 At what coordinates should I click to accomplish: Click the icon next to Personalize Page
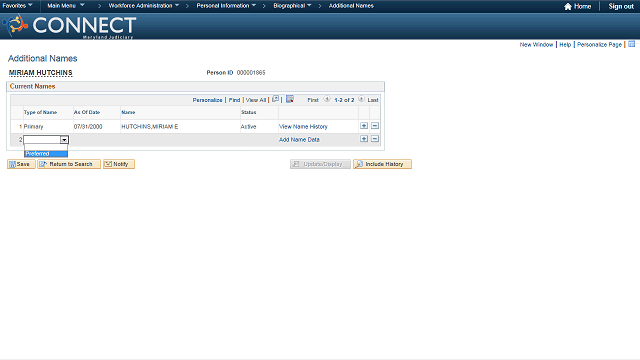[631, 44]
